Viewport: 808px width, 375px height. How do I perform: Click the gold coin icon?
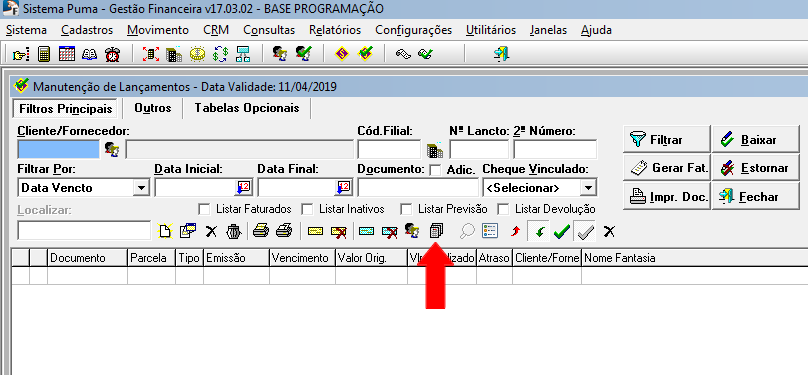coord(197,54)
